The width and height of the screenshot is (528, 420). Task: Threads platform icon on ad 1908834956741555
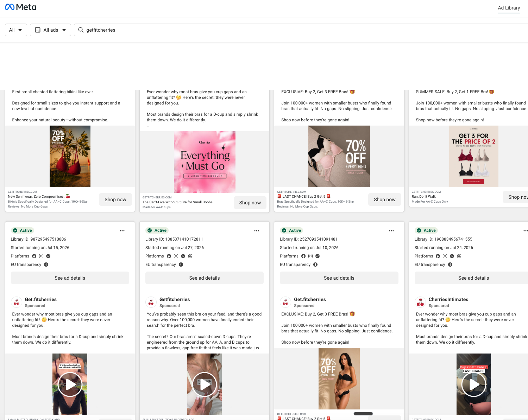pyautogui.click(x=459, y=256)
